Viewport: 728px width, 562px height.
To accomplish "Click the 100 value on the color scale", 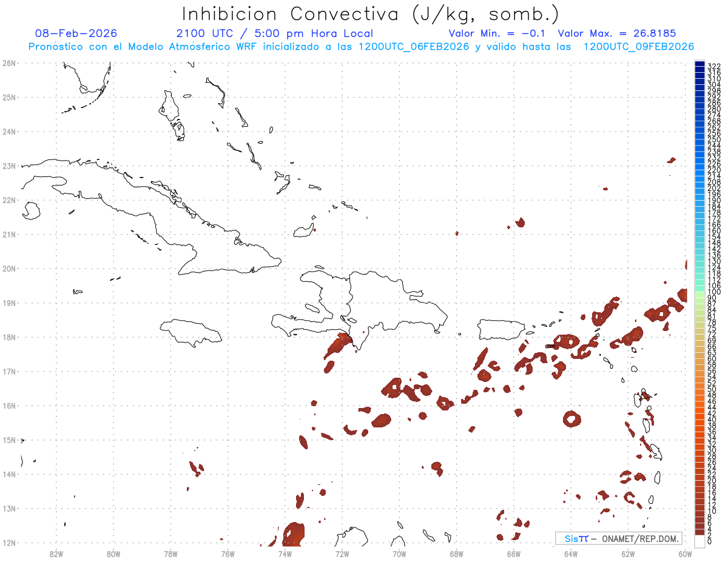I will tap(714, 292).
